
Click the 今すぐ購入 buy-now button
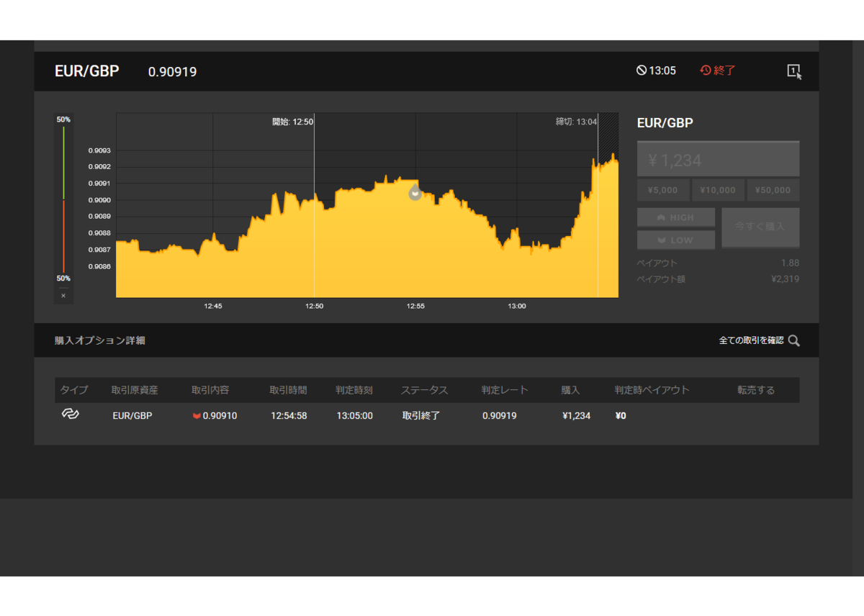[760, 227]
